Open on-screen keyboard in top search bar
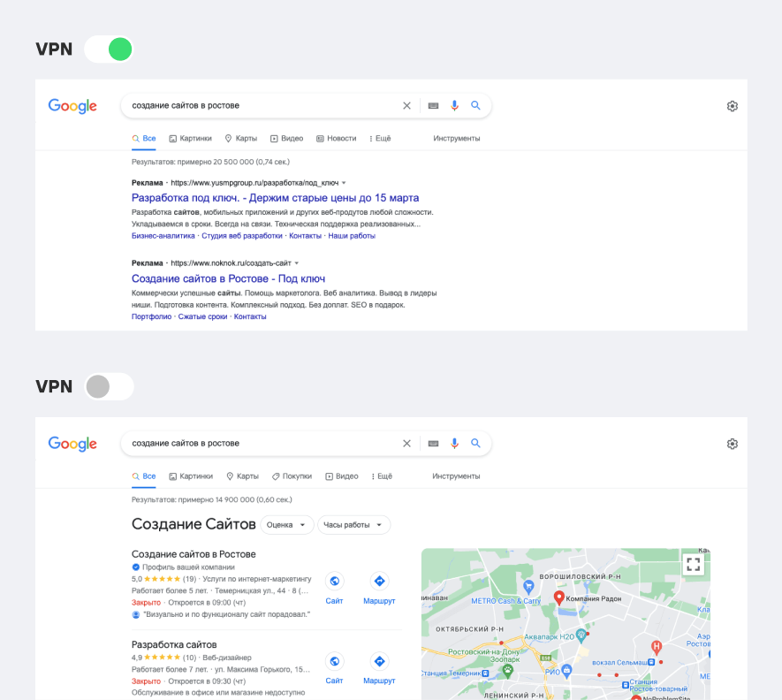 (433, 106)
